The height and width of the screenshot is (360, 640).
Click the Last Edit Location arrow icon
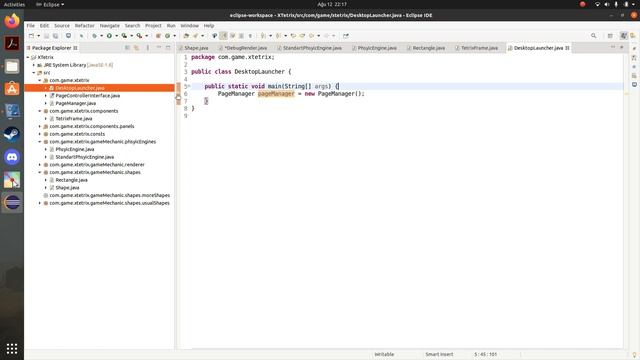[293, 36]
